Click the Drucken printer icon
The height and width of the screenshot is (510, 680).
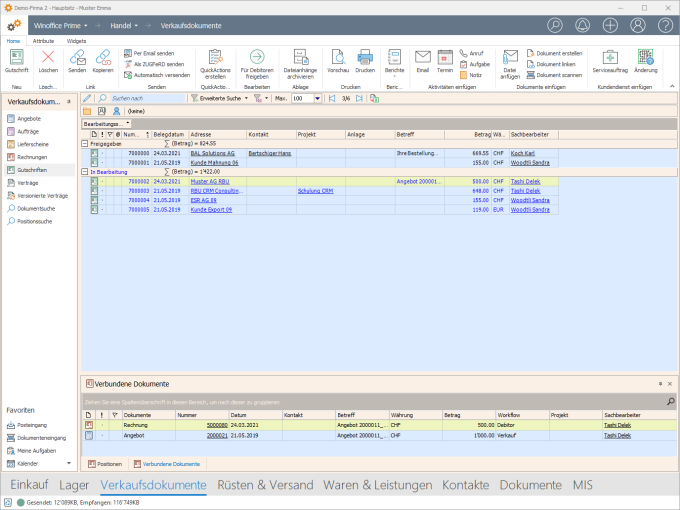coord(365,58)
